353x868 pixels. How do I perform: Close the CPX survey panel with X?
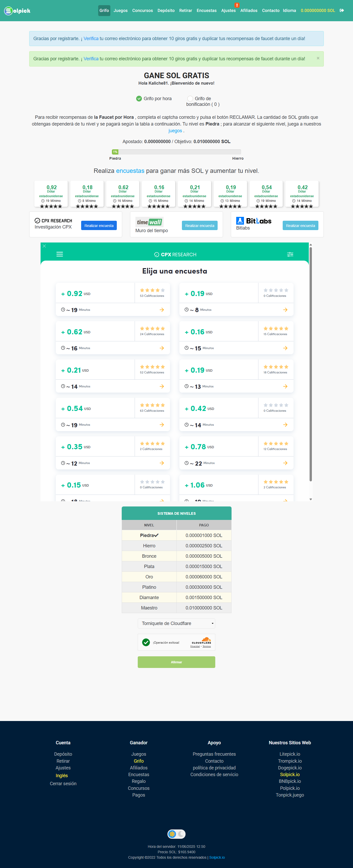44,246
